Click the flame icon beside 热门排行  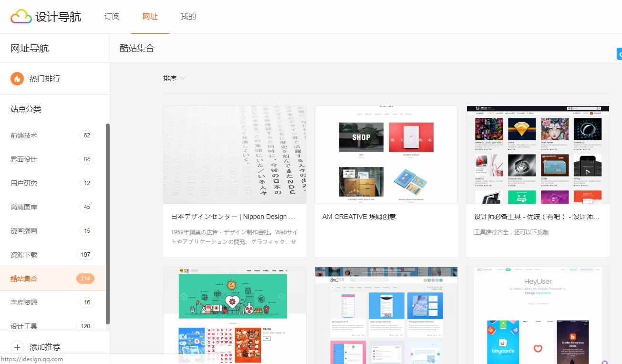tap(17, 78)
